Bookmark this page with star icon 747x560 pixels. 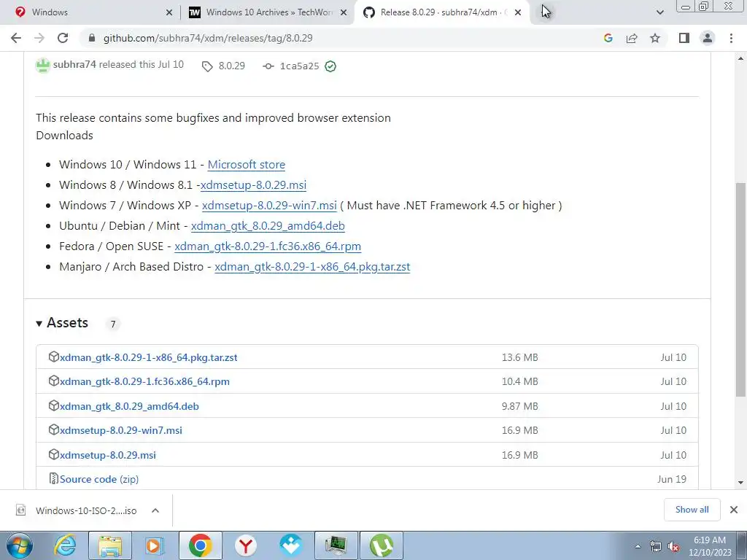click(655, 38)
